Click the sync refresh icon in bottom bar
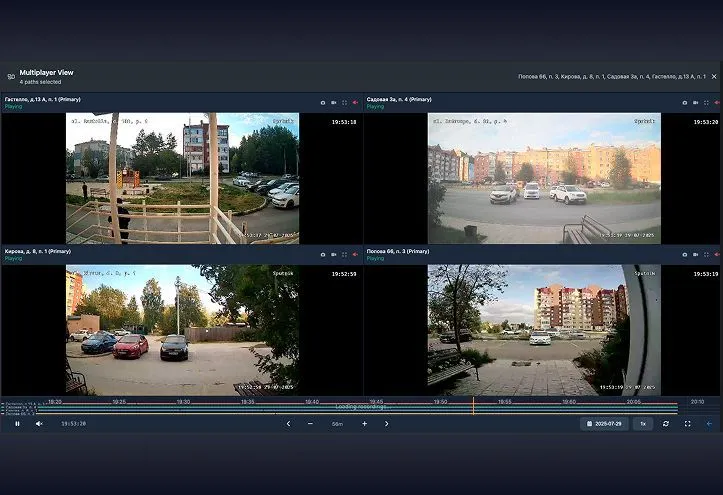Viewport: 723px width, 495px height. 665,424
